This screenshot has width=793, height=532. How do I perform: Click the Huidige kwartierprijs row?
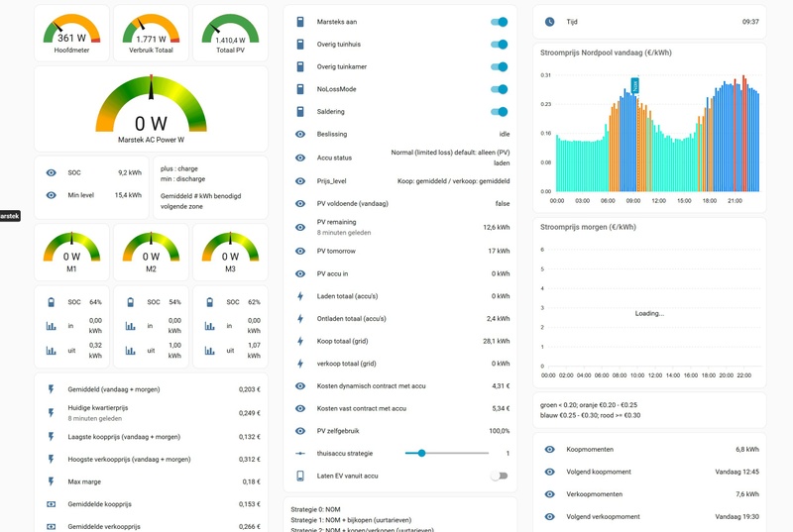point(152,413)
